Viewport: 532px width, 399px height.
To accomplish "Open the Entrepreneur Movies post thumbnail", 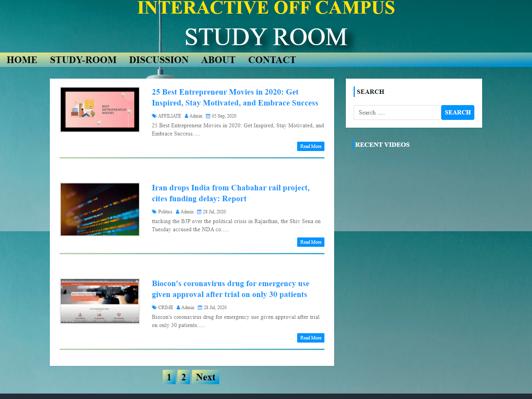I will 100,110.
